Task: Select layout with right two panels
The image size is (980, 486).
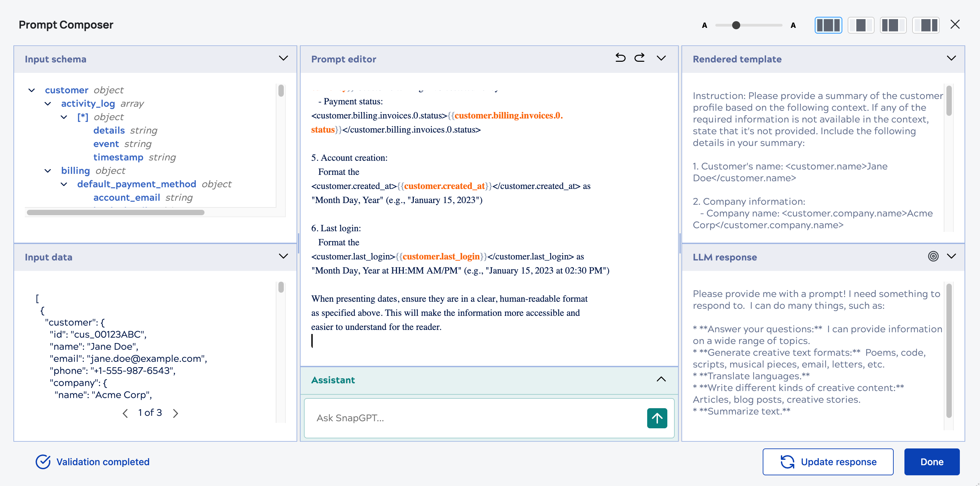Action: [926, 25]
